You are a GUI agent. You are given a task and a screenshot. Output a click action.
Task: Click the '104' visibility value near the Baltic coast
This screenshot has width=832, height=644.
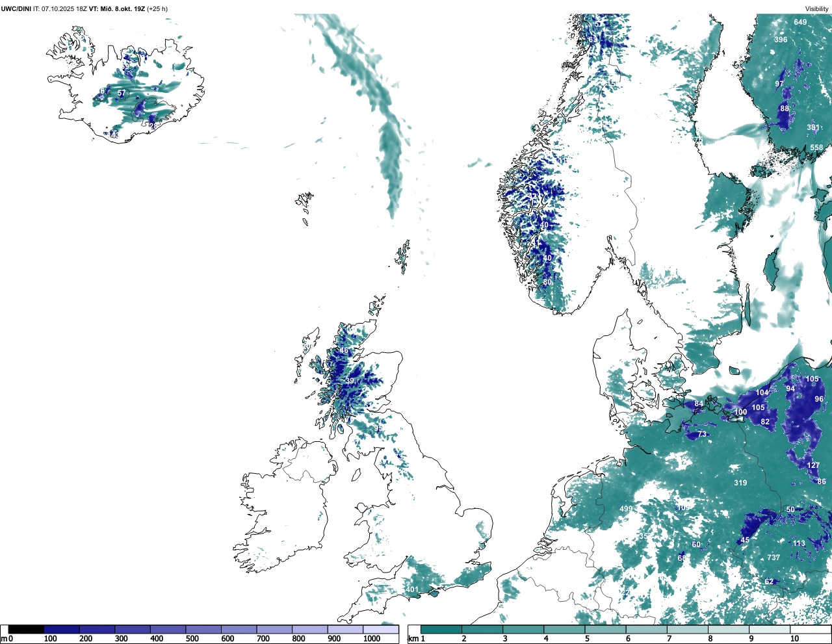coord(762,393)
